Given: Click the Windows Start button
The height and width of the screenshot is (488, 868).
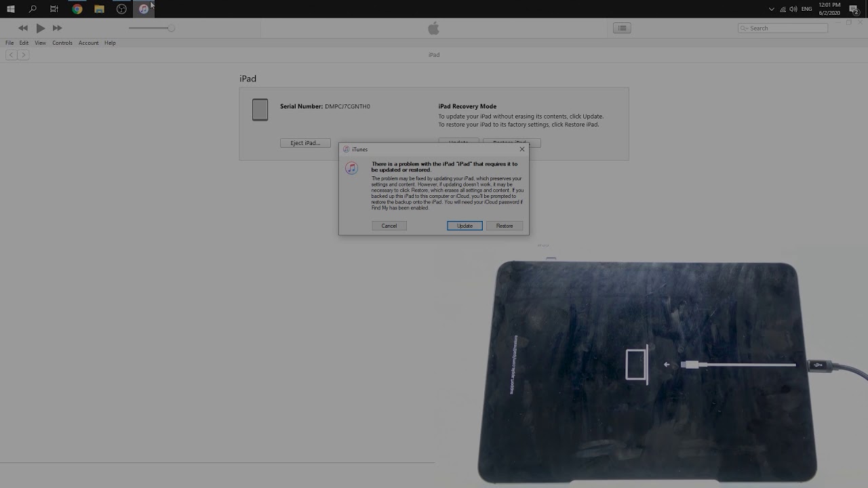Looking at the screenshot, I should tap(10, 9).
